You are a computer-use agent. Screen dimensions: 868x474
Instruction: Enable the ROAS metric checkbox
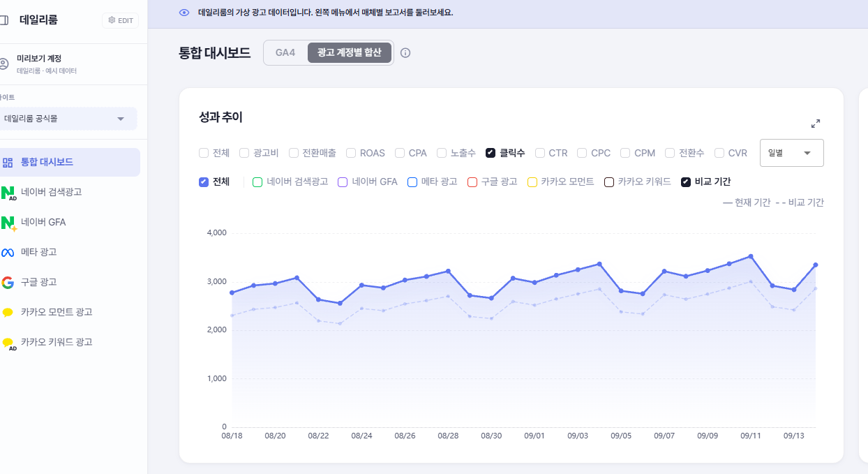pyautogui.click(x=351, y=153)
